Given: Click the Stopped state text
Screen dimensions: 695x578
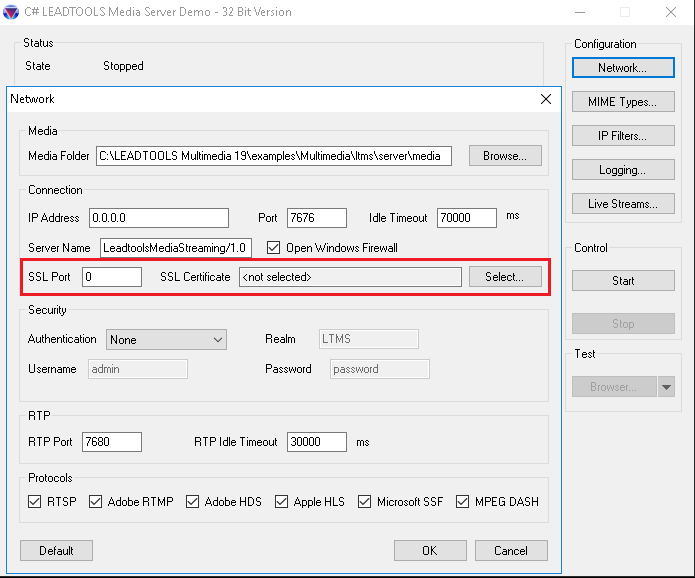Looking at the screenshot, I should point(123,66).
